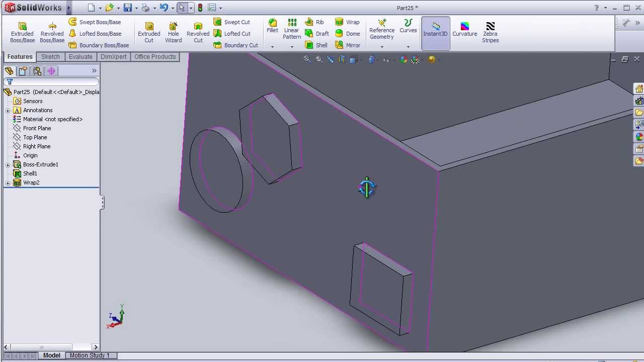Click the feature tree filter field
Viewport: 644px width, 362px height.
51,81
